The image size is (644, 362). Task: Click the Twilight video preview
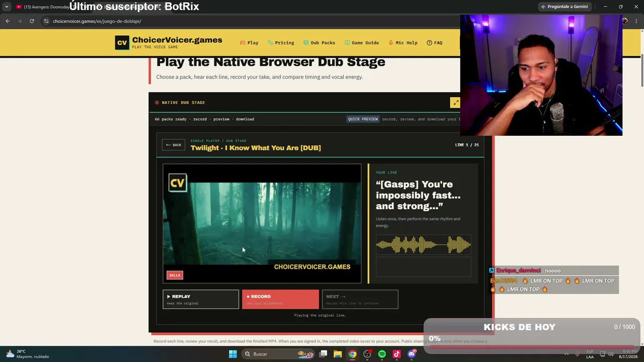pyautogui.click(x=262, y=224)
